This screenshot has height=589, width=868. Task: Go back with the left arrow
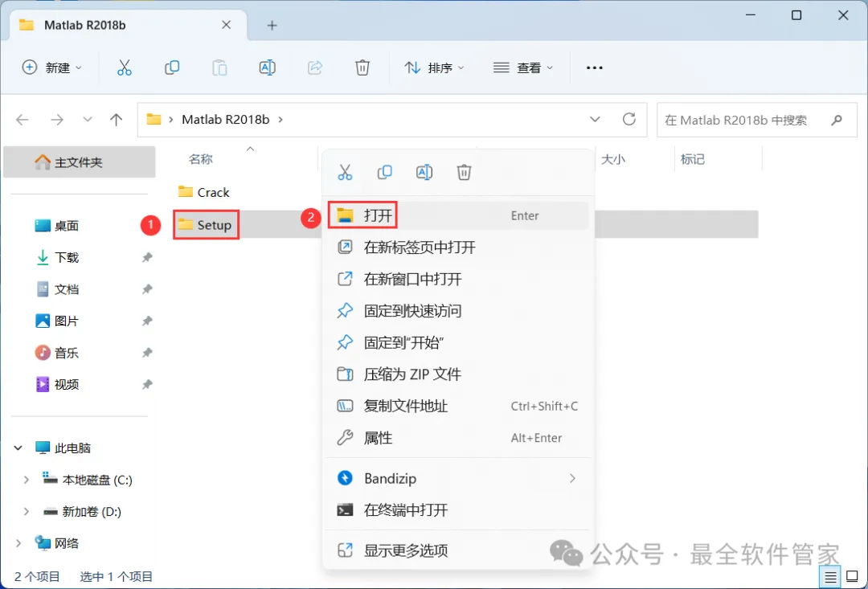[23, 120]
